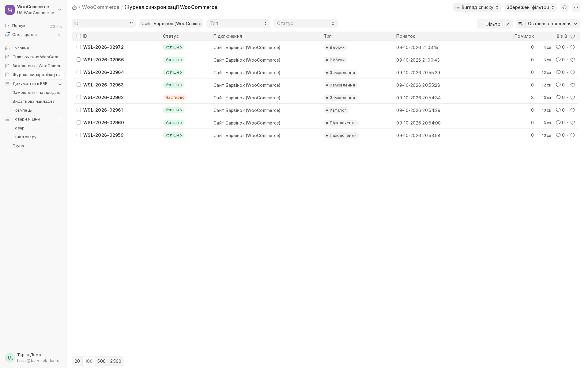Screen dimensions: 588x368
Task: Tick the select-all checkbox in header
Action: pos(79,36)
